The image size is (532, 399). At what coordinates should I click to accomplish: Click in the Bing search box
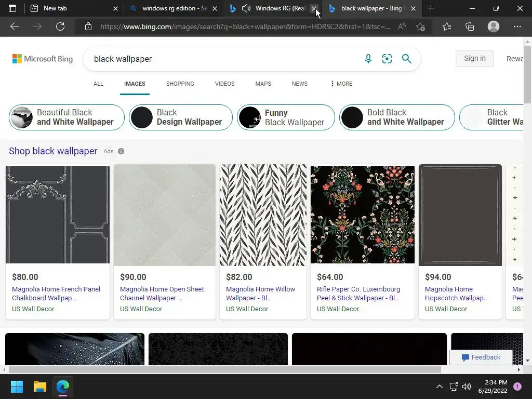(224, 59)
